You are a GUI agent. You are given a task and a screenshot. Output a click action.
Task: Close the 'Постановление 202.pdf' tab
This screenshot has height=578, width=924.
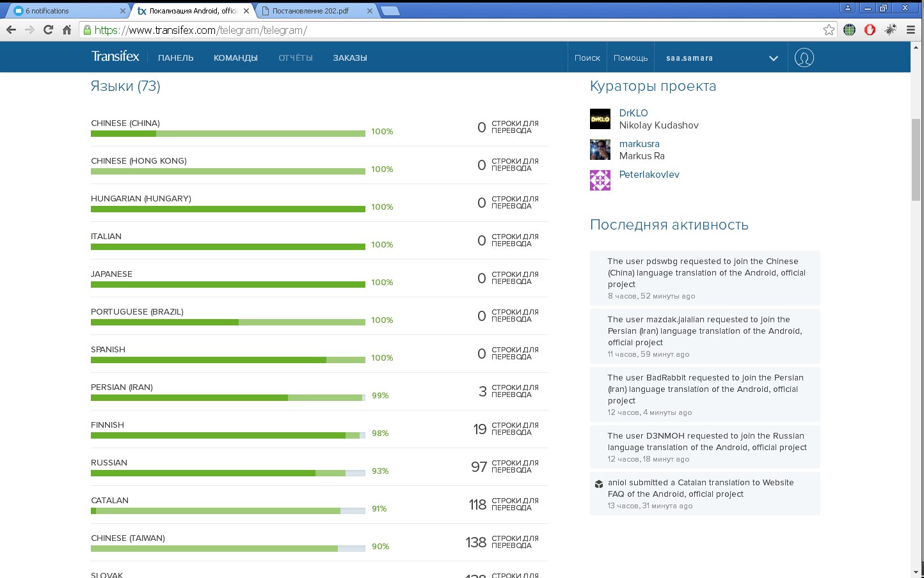click(x=370, y=11)
